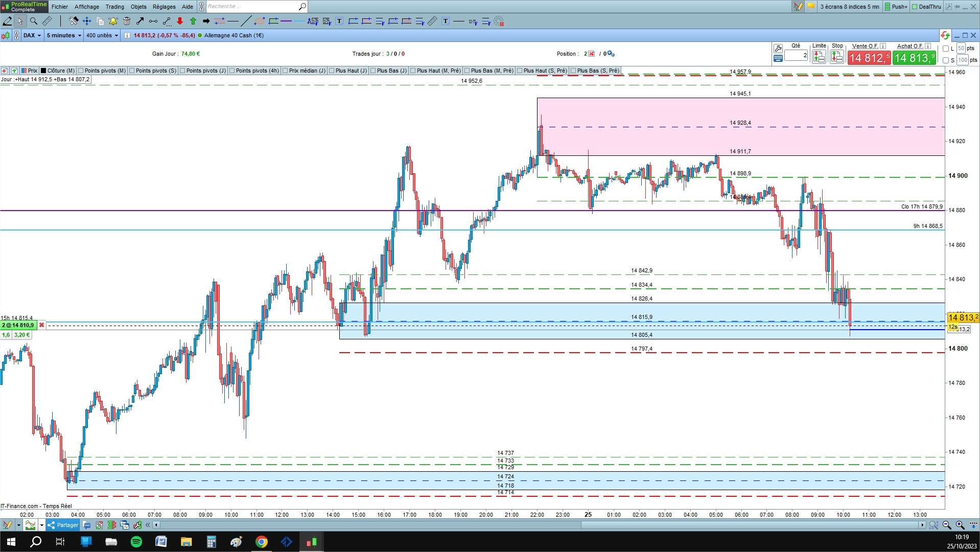Click the alert bell icon
The height and width of the screenshot is (552, 980).
[x=113, y=21]
